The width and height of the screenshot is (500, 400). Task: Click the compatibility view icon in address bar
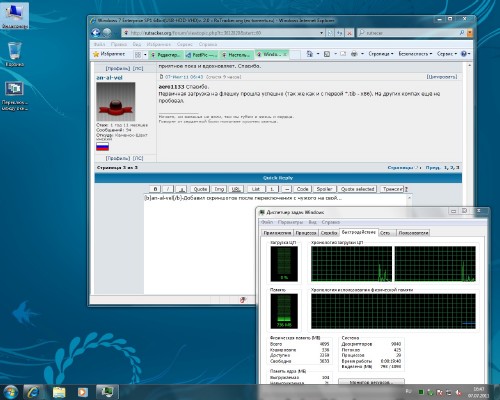coord(330,33)
